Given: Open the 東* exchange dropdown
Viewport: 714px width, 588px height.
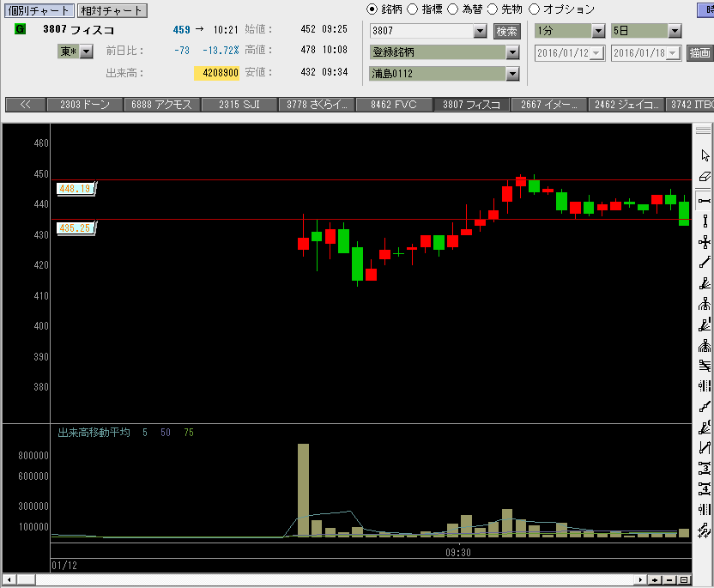Looking at the screenshot, I should 86,52.
